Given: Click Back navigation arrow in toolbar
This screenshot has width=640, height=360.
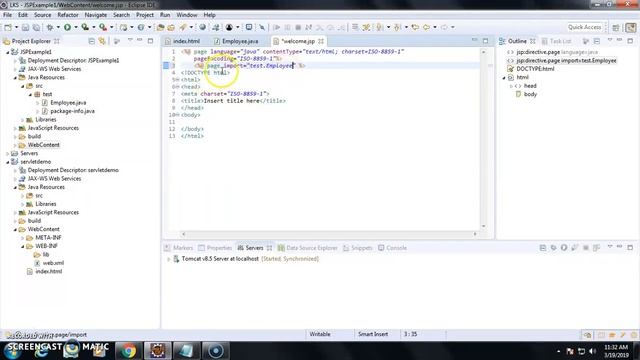Looking at the screenshot, I should coord(426,27).
